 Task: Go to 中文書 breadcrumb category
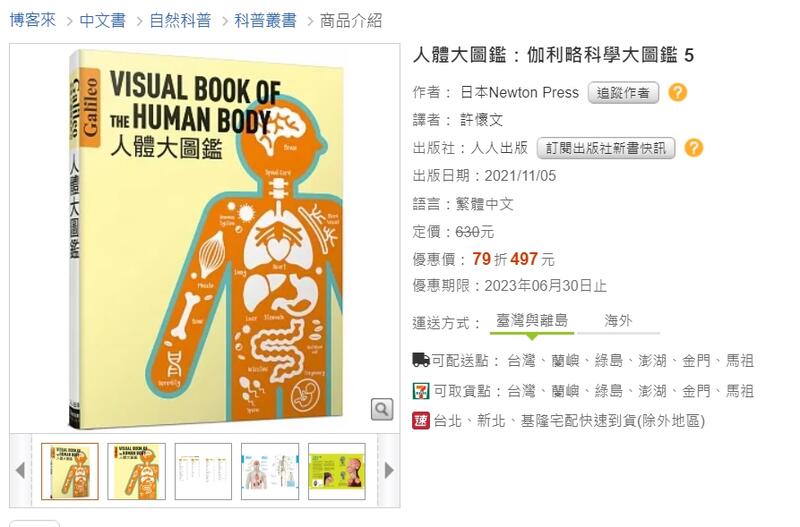[x=103, y=20]
